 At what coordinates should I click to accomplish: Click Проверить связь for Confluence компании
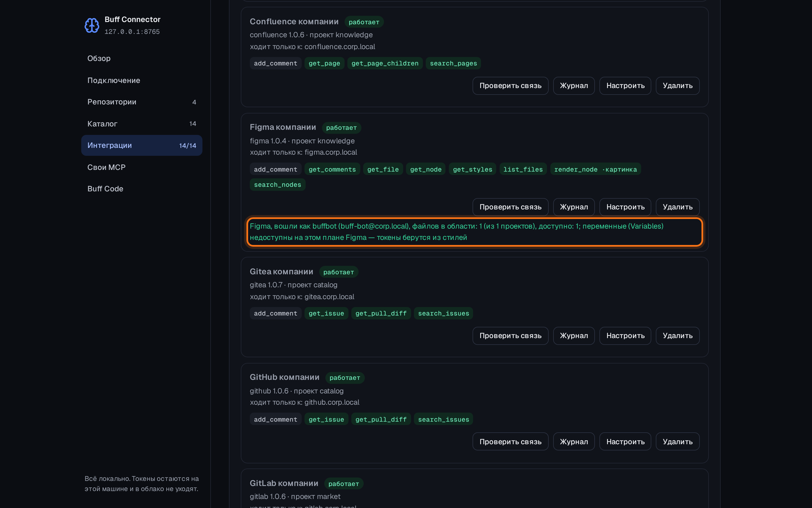click(510, 86)
